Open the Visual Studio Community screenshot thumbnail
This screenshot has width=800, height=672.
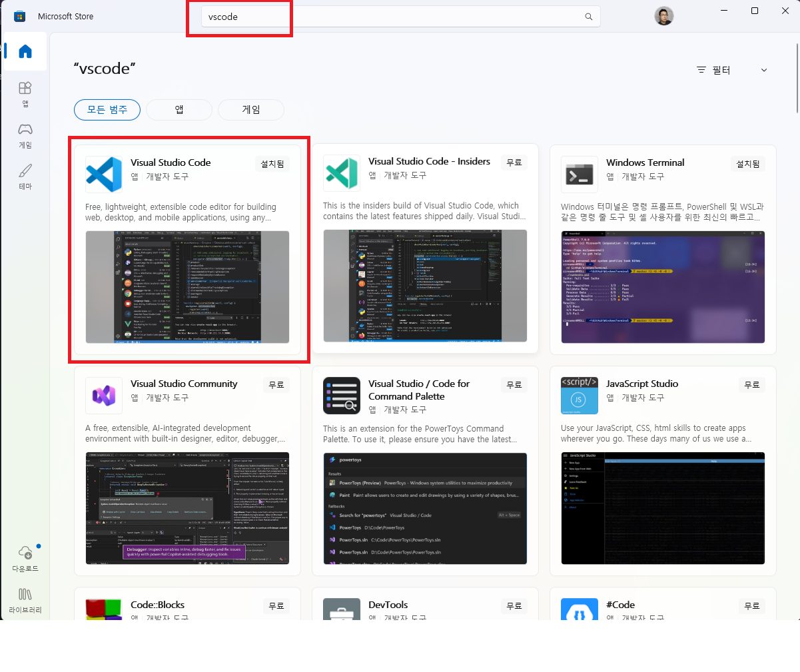187,508
